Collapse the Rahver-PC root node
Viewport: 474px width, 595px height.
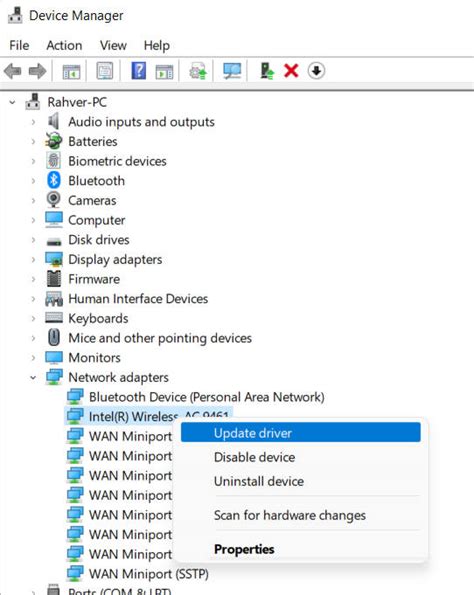[x=13, y=102]
